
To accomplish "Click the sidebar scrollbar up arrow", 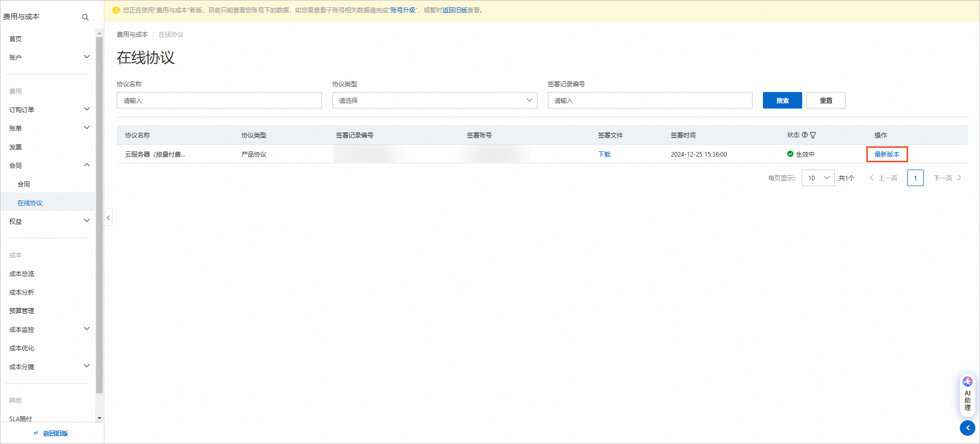I will point(100,33).
